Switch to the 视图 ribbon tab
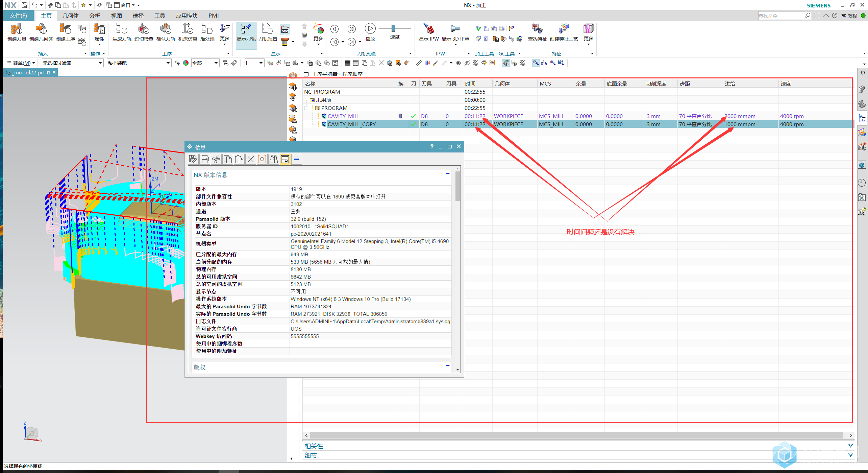Image resolution: width=868 pixels, height=473 pixels. pyautogui.click(x=116, y=16)
